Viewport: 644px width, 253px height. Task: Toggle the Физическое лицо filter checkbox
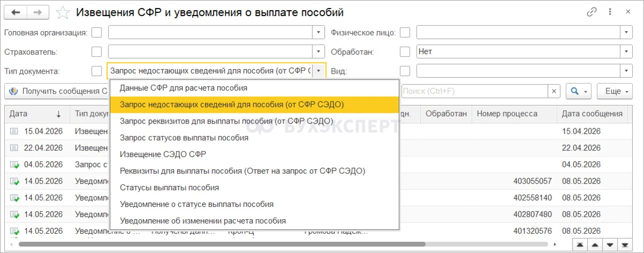point(405,33)
